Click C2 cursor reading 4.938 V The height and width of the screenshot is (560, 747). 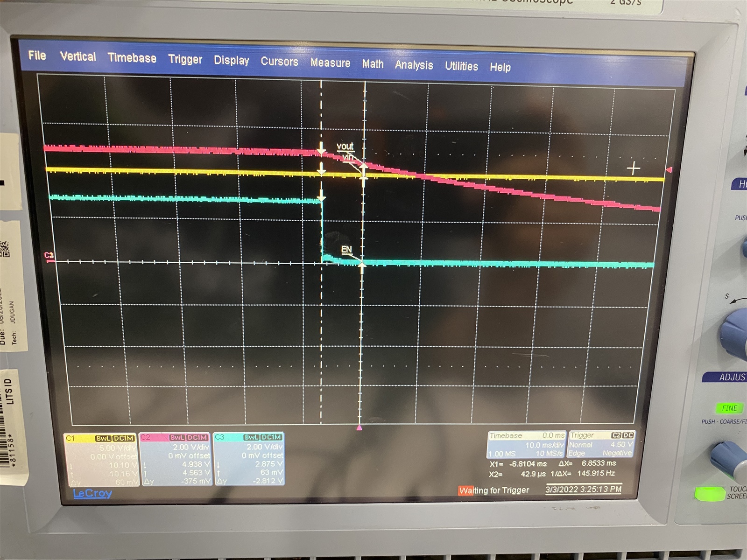pyautogui.click(x=196, y=464)
